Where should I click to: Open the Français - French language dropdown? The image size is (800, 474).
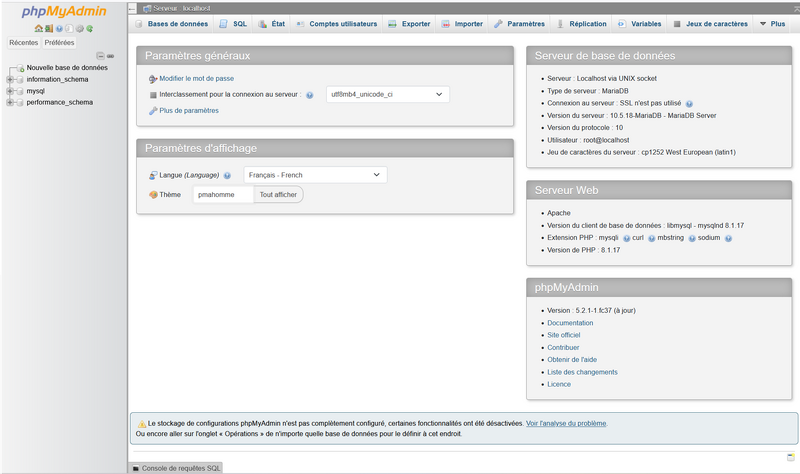click(x=315, y=175)
